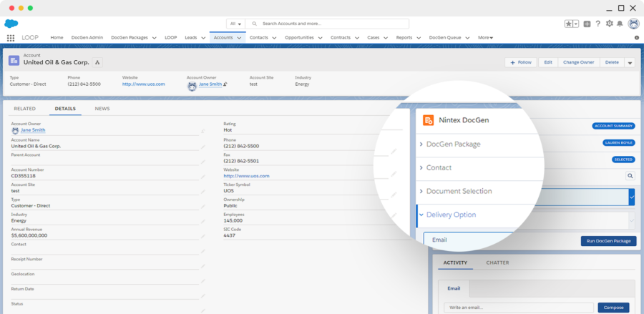The width and height of the screenshot is (644, 314).
Task: Click the account hierarchy icon
Action: click(97, 62)
